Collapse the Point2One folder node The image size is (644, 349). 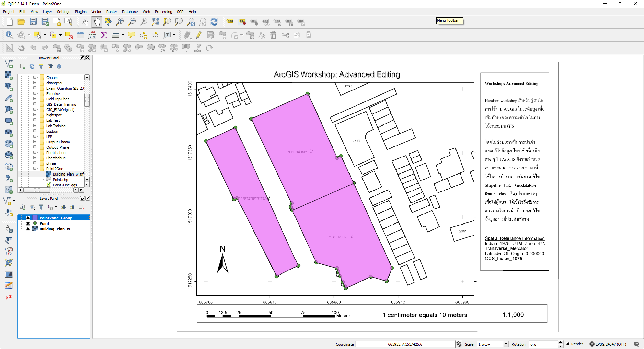pyautogui.click(x=35, y=168)
